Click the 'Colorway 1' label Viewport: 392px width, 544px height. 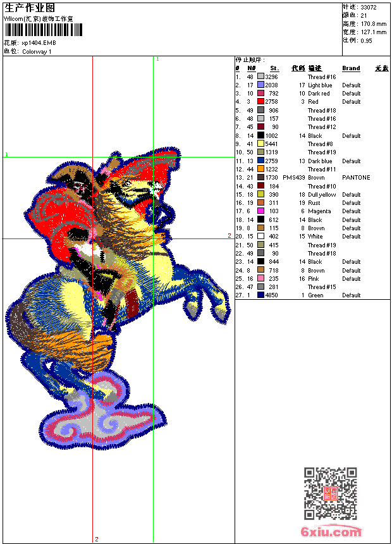[37, 52]
